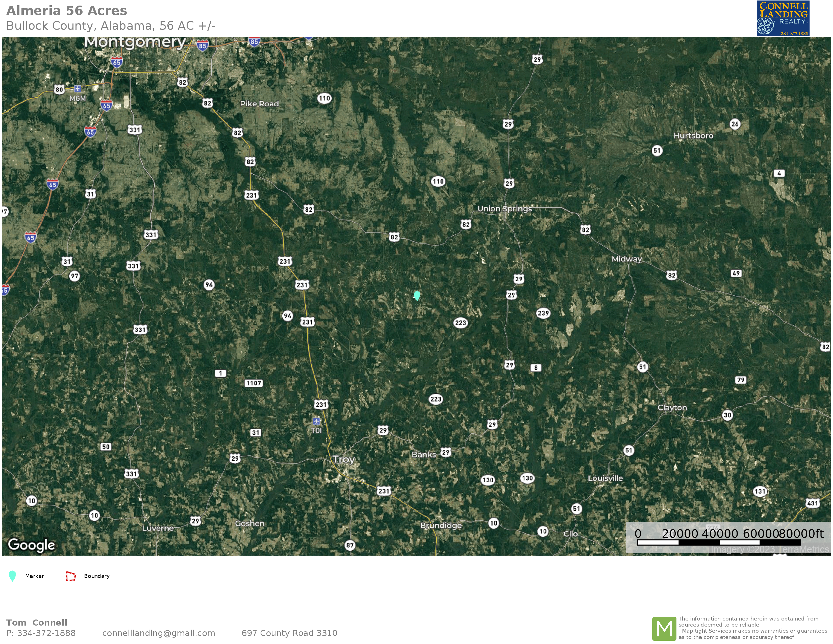833x644 pixels.
Task: Click the MGM airport icon
Action: (78, 89)
